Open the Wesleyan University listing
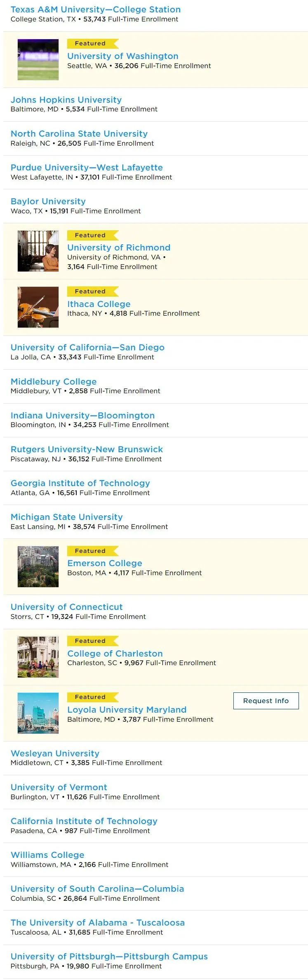Screen dimensions: 308x980 [55, 753]
